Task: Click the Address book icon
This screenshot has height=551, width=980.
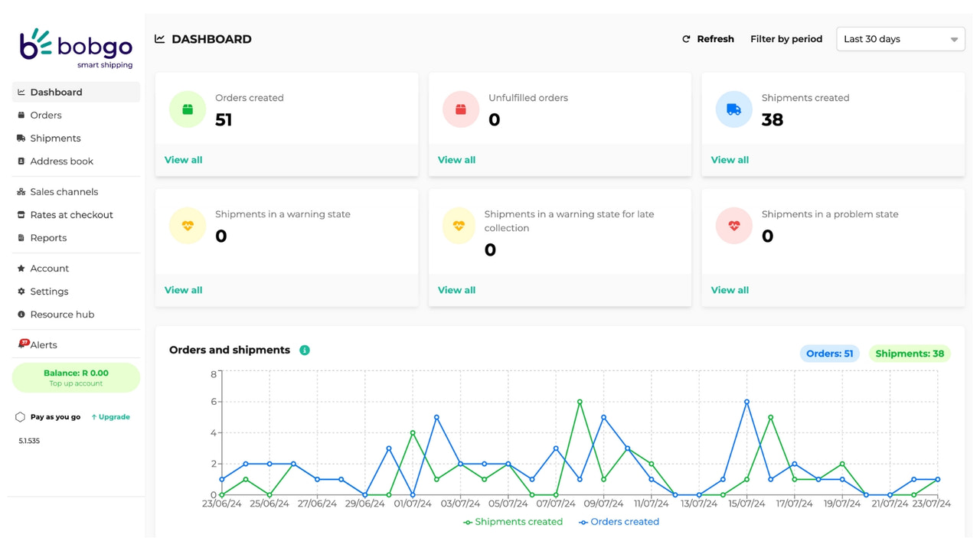Action: click(x=21, y=161)
